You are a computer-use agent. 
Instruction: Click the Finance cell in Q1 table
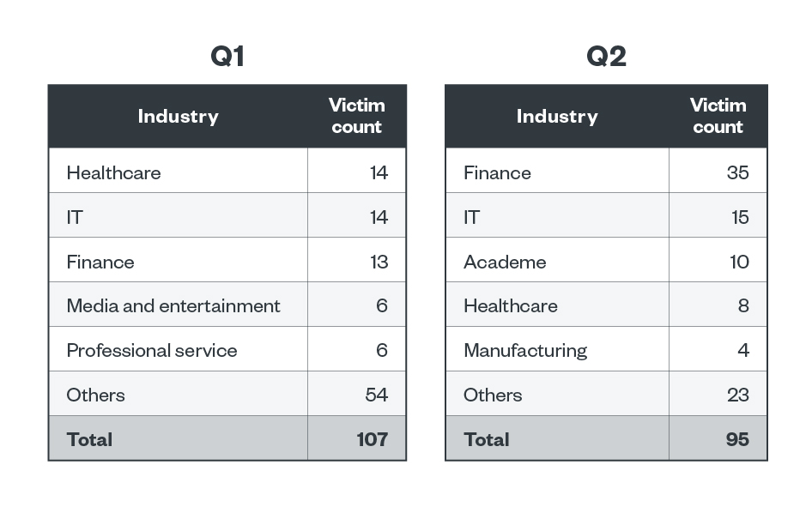[100, 262]
